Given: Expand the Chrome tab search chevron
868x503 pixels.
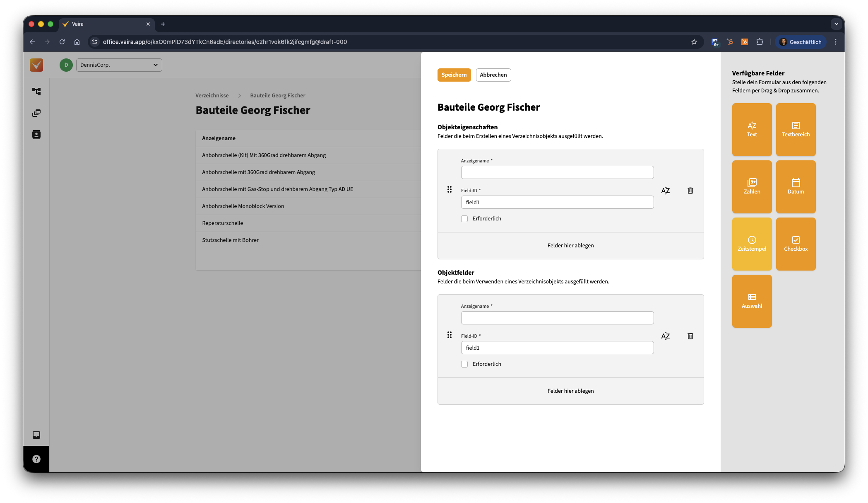Looking at the screenshot, I should (x=836, y=24).
